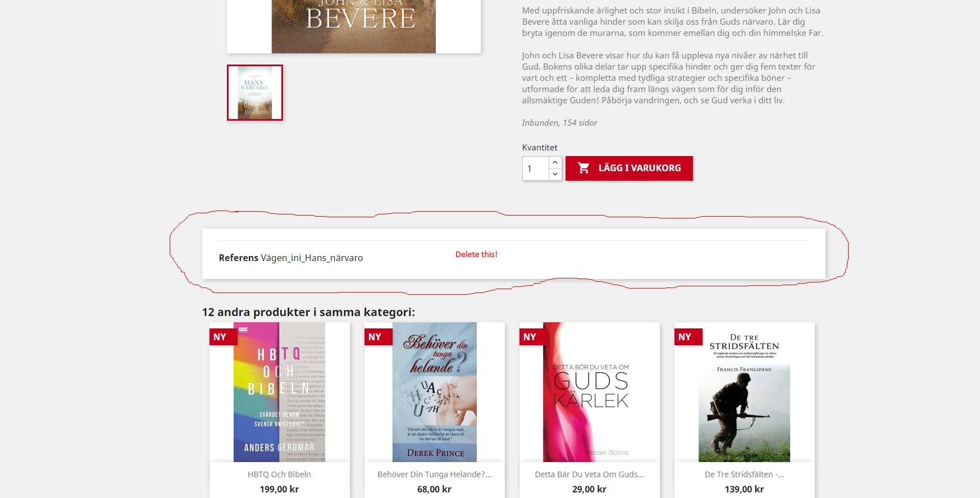980x498 pixels.
Task: Follow the Detta Bär Du Veta Om Guds title link
Action: 589,474
